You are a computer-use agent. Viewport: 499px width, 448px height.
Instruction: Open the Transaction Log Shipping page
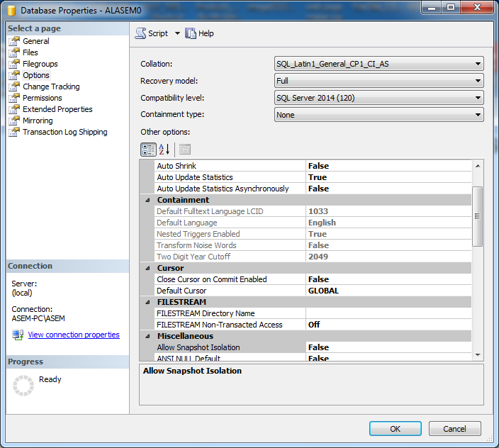point(65,132)
